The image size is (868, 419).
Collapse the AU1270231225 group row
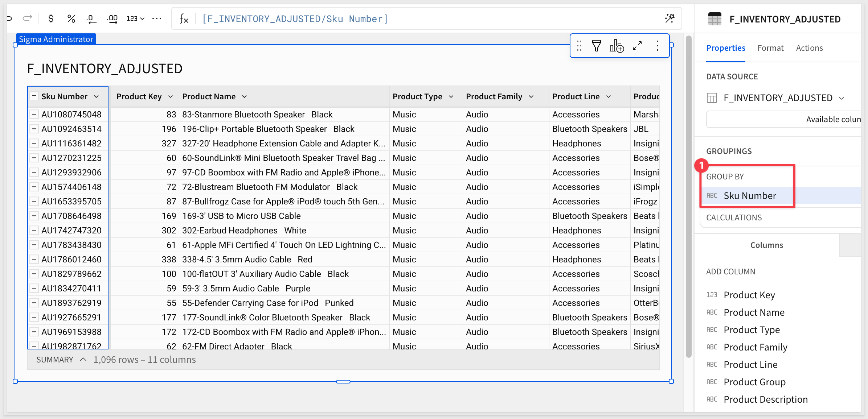coord(34,158)
